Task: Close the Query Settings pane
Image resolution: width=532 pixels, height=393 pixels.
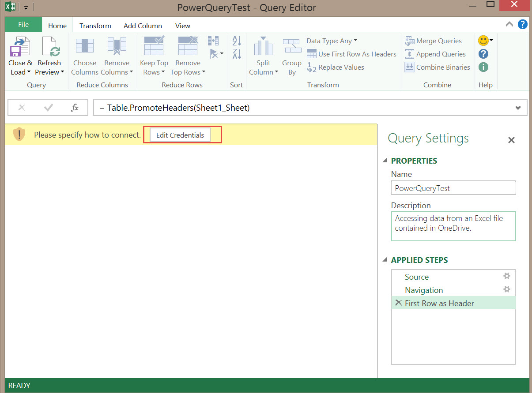Action: click(511, 140)
